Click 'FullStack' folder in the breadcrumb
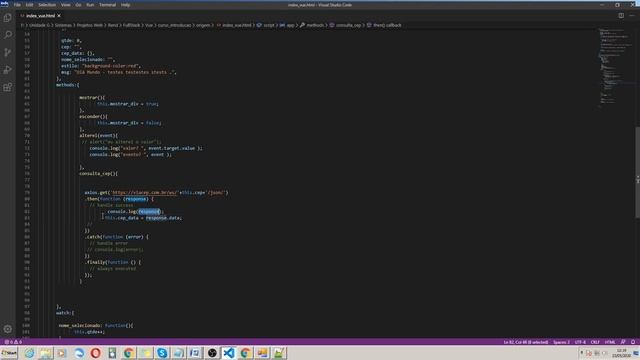Image resolution: width=640 pixels, height=360 pixels. (131, 25)
